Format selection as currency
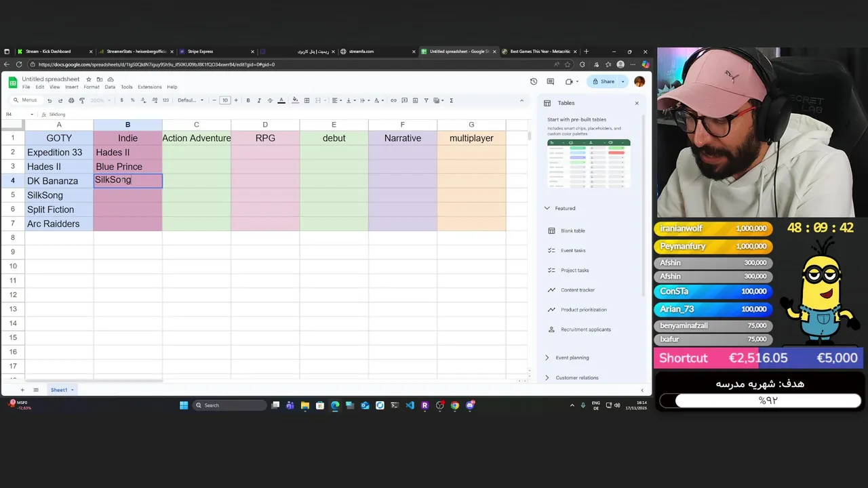The width and height of the screenshot is (868, 488). click(x=121, y=100)
